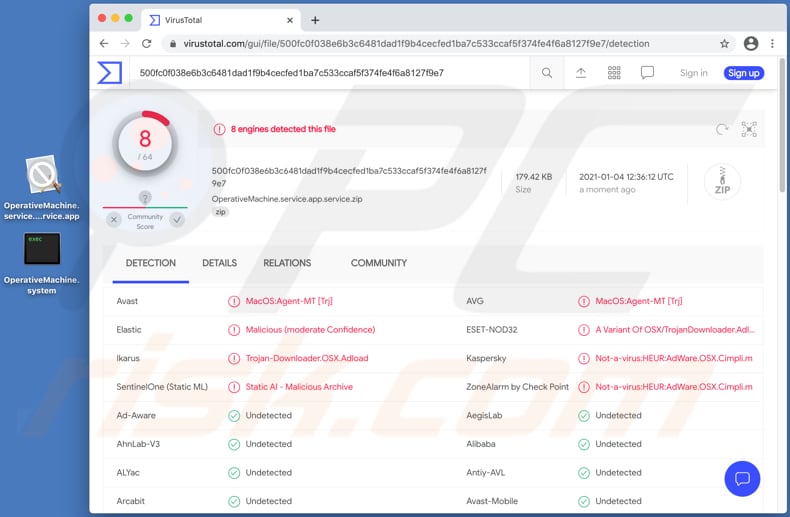
Task: Click the AhnLab-V3 engine name
Action: [138, 444]
